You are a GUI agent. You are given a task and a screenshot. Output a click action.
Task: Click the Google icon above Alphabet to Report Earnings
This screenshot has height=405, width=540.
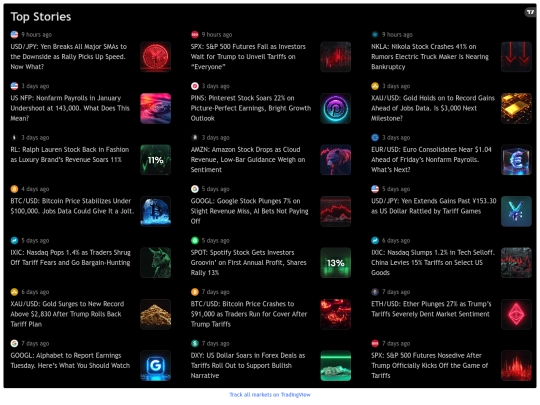click(x=14, y=343)
